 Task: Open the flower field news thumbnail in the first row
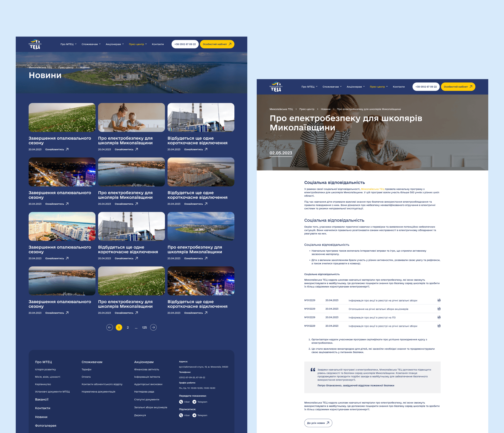click(x=62, y=117)
